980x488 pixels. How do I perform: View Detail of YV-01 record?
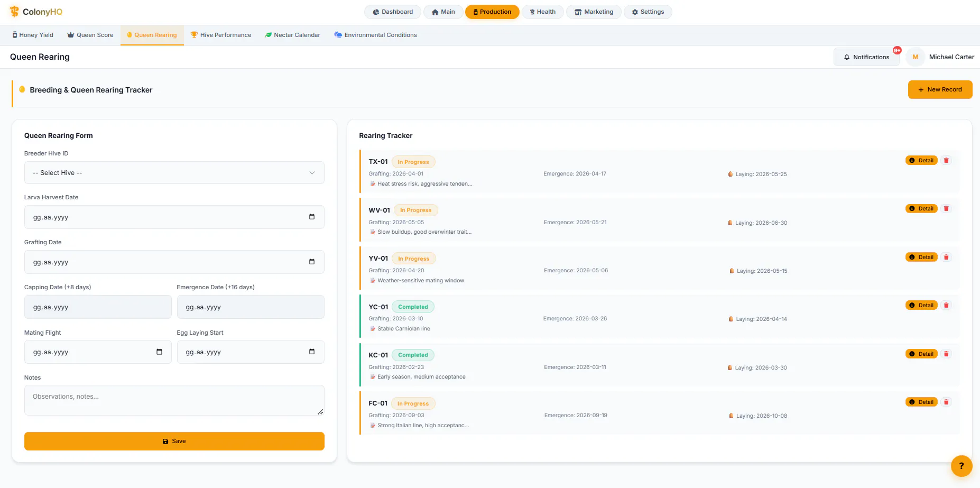click(x=921, y=257)
